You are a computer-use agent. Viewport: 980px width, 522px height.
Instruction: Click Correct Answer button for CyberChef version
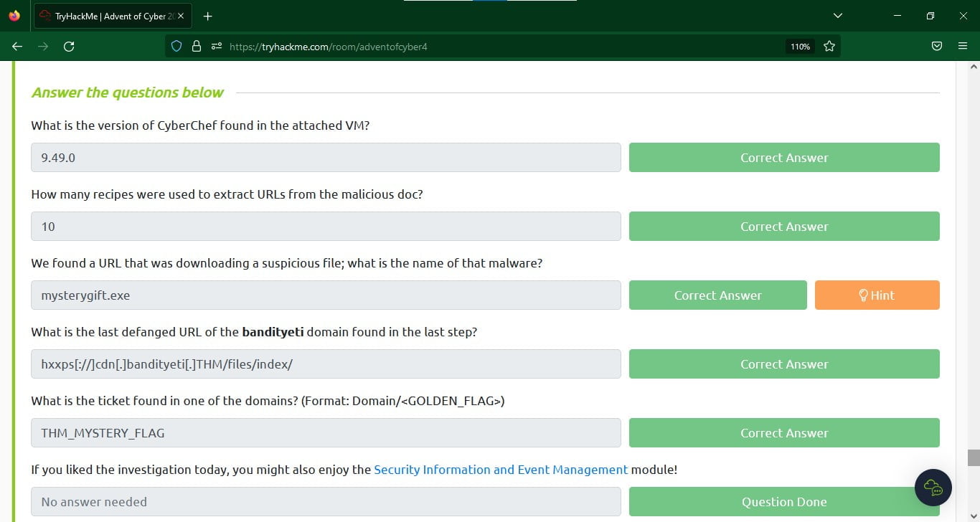coord(784,157)
